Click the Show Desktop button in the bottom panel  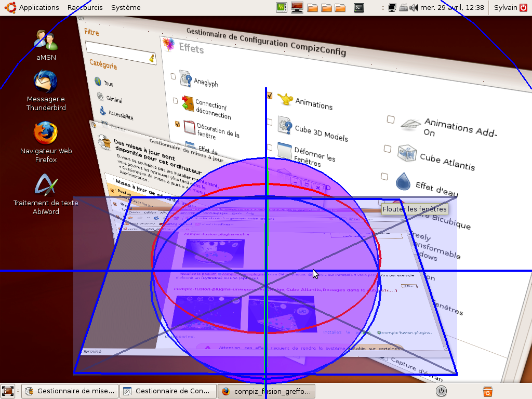[x=8, y=391]
